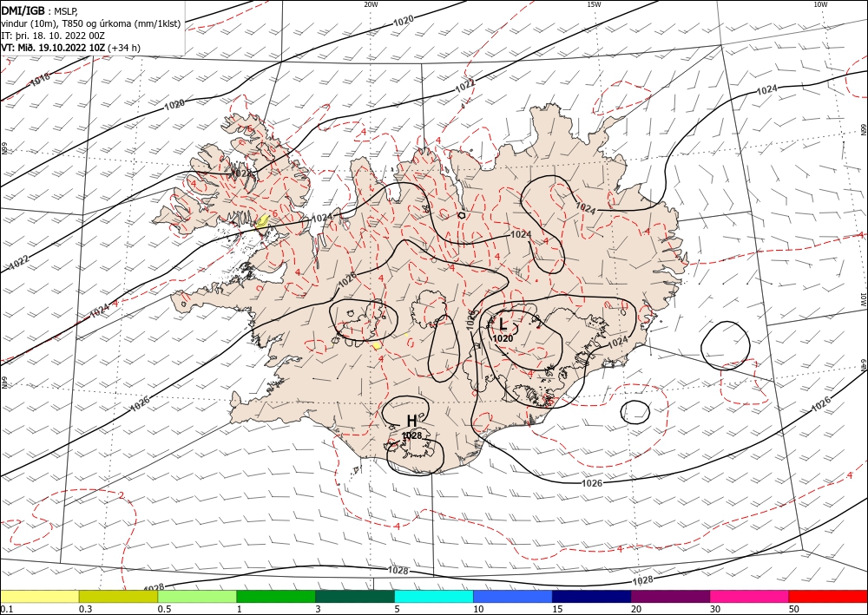Click the olive 0.3–0.5 legend swatch

tap(118, 596)
